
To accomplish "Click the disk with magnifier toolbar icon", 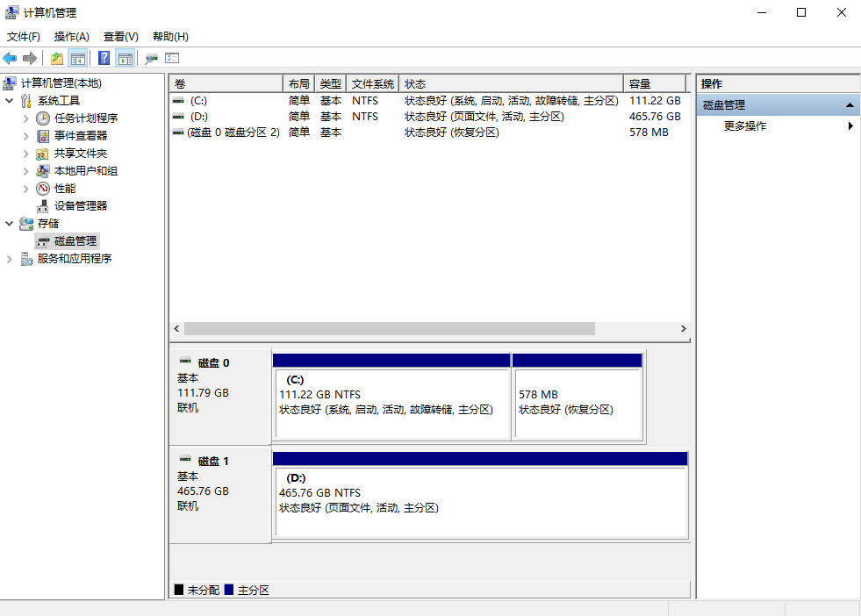I will [151, 58].
